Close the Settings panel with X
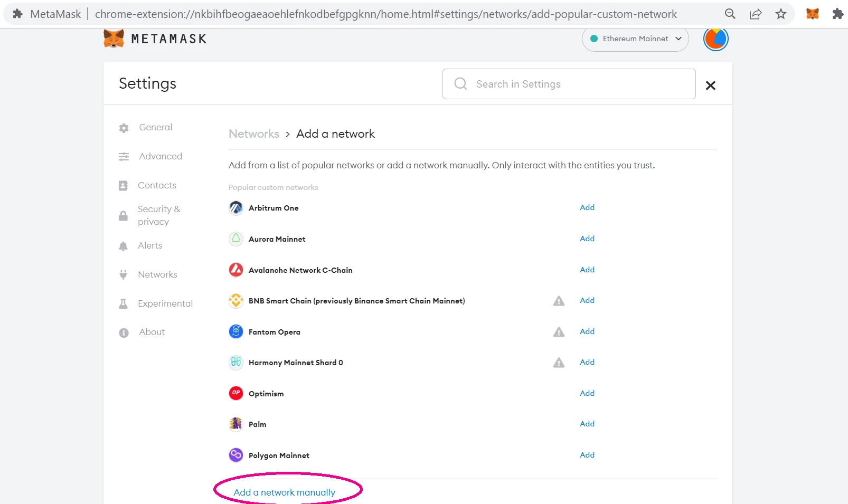Image resolution: width=848 pixels, height=504 pixels. pyautogui.click(x=710, y=85)
